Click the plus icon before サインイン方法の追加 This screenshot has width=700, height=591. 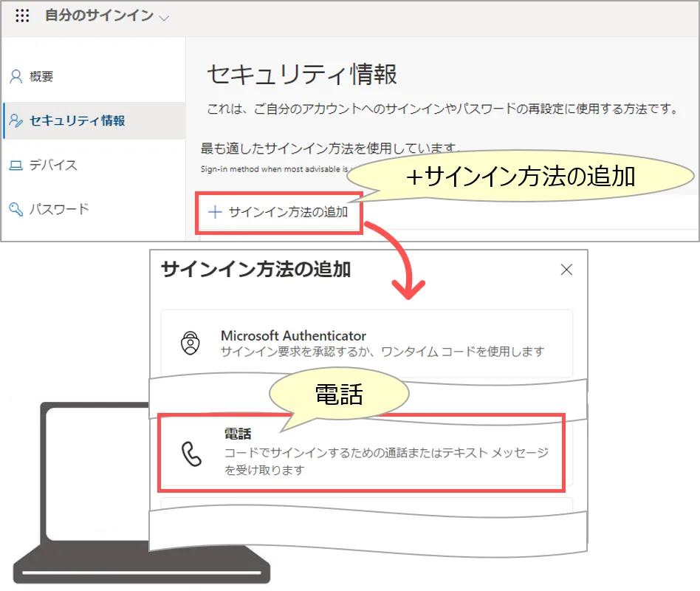(215, 213)
